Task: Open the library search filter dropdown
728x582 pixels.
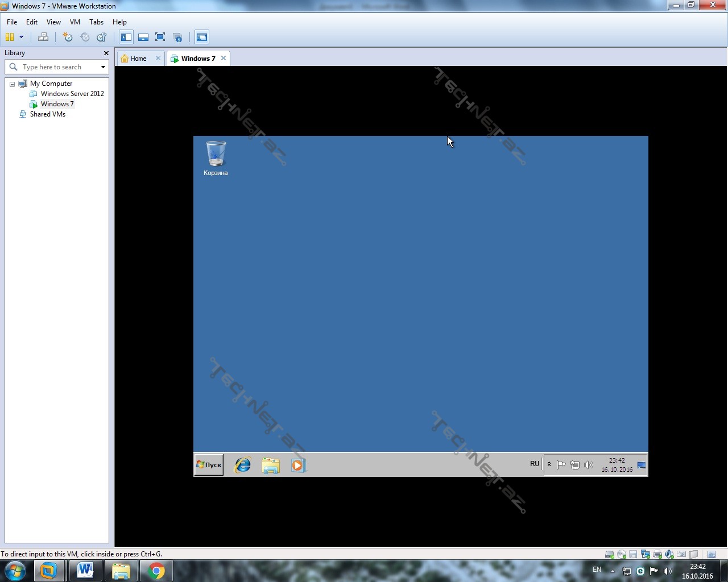Action: [x=103, y=67]
